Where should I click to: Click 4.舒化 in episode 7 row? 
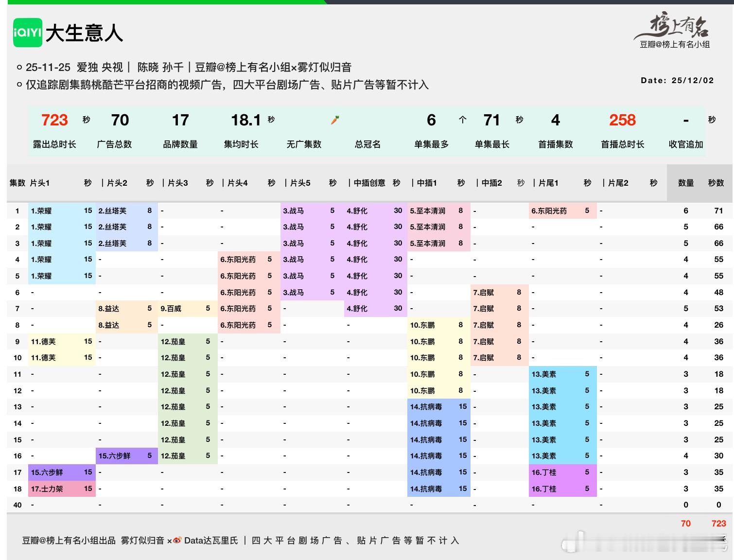(x=357, y=309)
